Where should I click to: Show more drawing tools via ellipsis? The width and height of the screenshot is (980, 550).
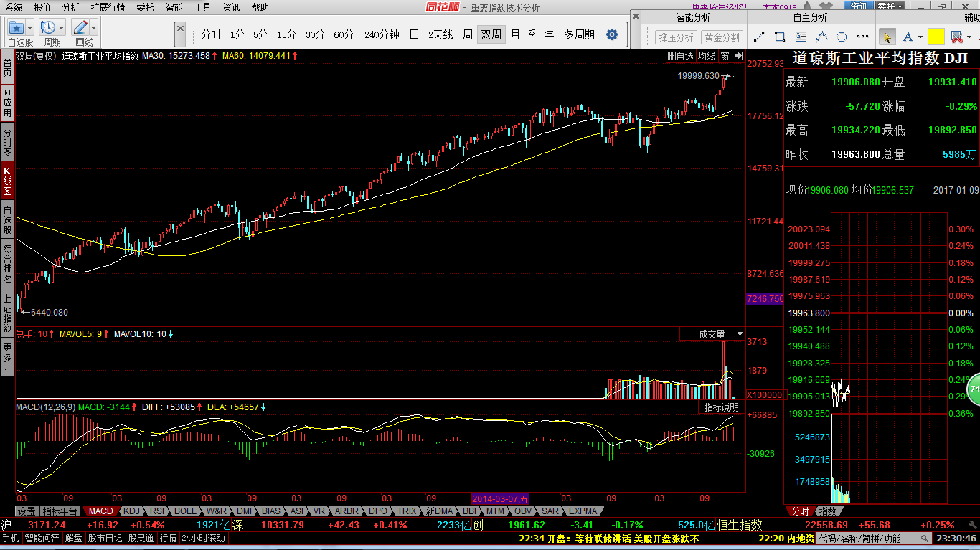point(863,37)
